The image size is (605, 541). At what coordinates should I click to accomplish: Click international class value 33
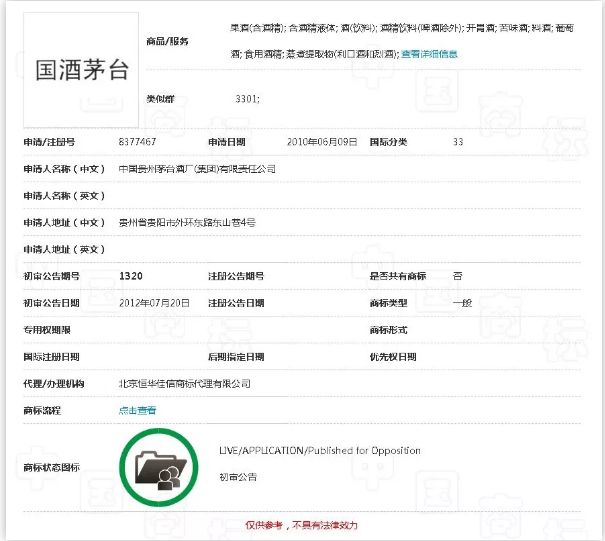458,142
